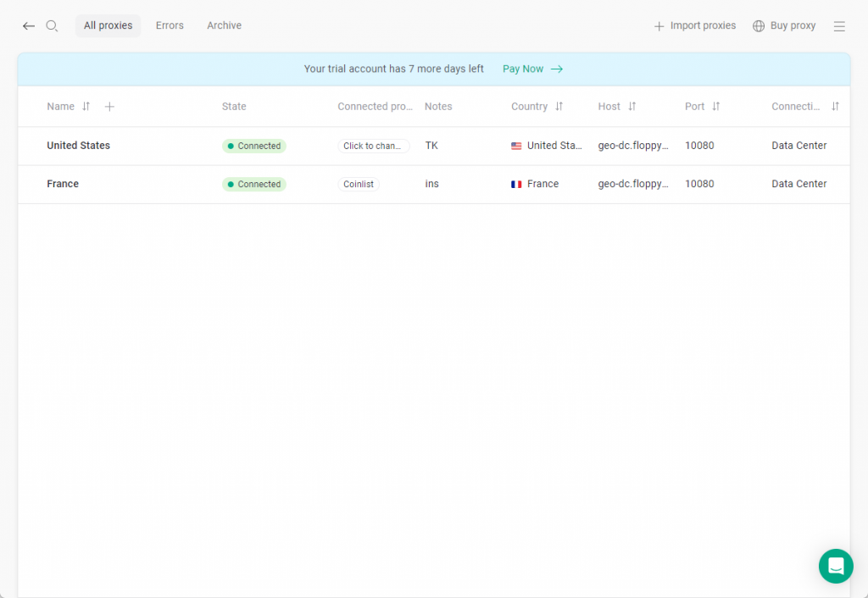Switch to Errors tab

(x=170, y=25)
